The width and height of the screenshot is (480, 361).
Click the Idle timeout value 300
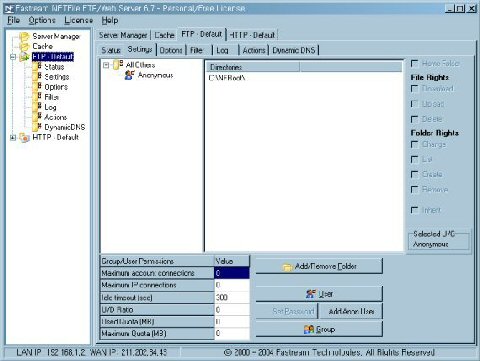(x=232, y=297)
